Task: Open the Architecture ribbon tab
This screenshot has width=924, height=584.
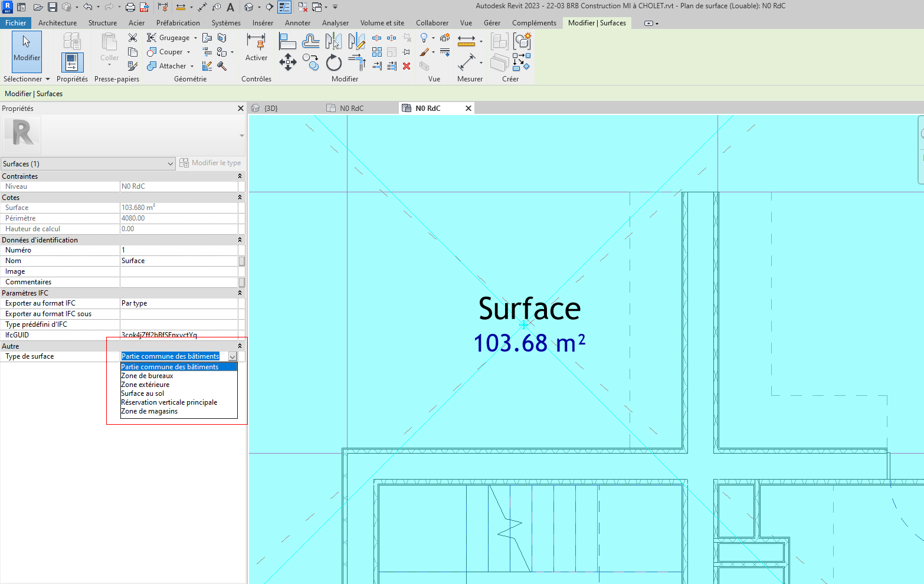Action: click(x=57, y=23)
